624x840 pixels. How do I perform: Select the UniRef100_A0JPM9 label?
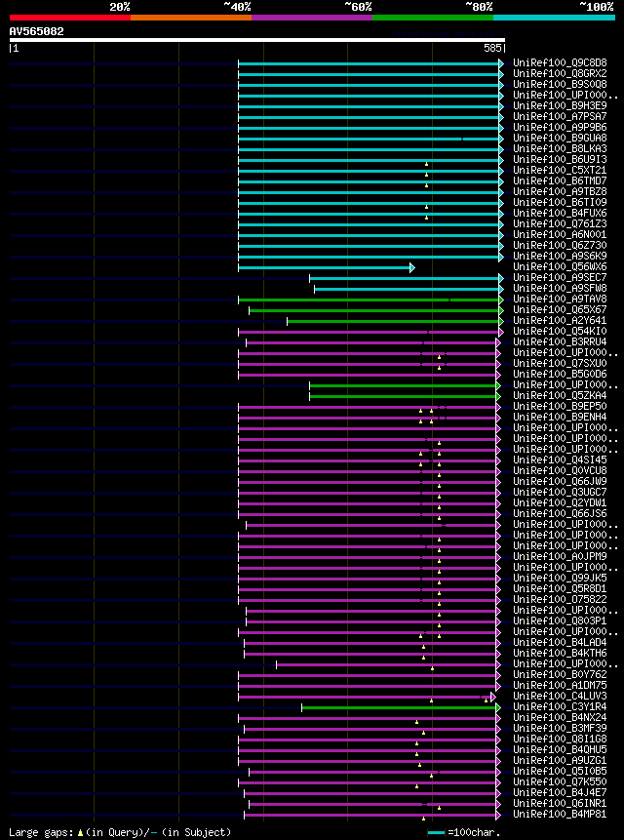point(560,555)
